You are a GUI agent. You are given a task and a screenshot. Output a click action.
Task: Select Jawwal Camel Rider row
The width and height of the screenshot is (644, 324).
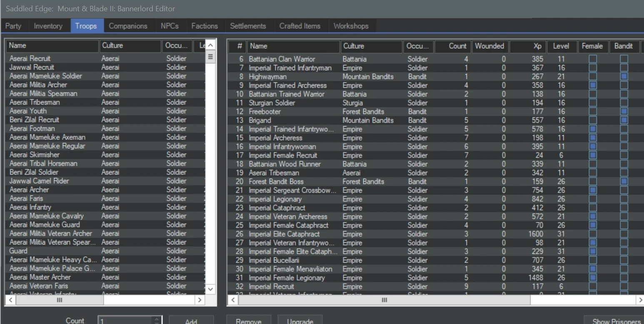105,181
